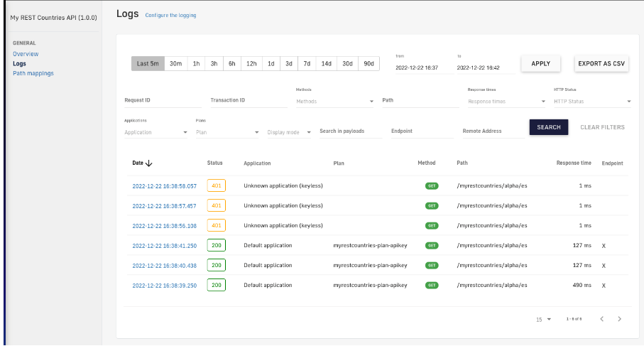Select the 90d time range
Image resolution: width=644 pixels, height=346 pixels.
click(369, 63)
